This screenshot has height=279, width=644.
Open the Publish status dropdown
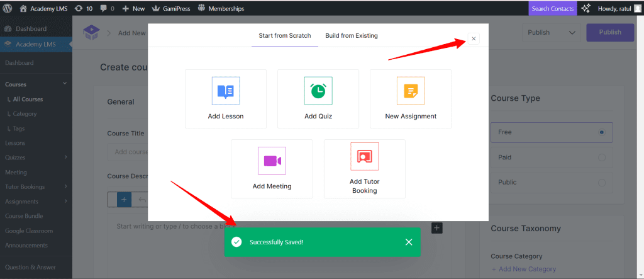(551, 33)
